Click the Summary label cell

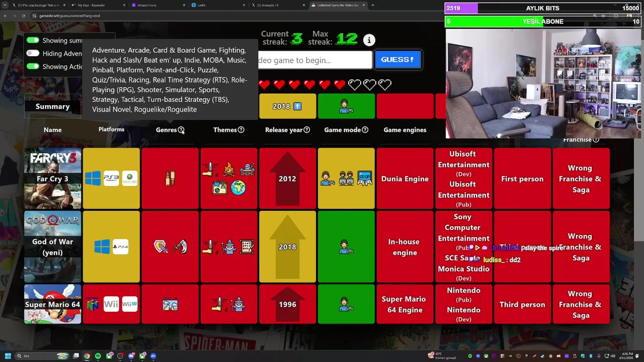[x=53, y=107]
